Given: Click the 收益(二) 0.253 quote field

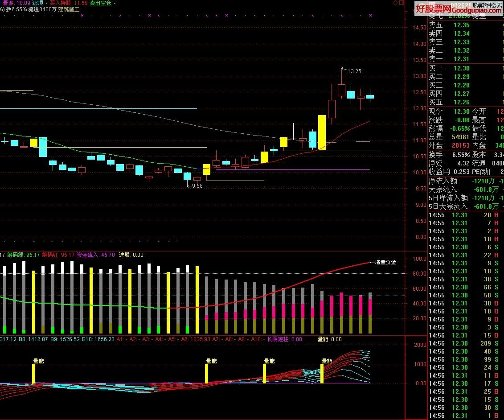Looking at the screenshot, I should click(x=449, y=172).
